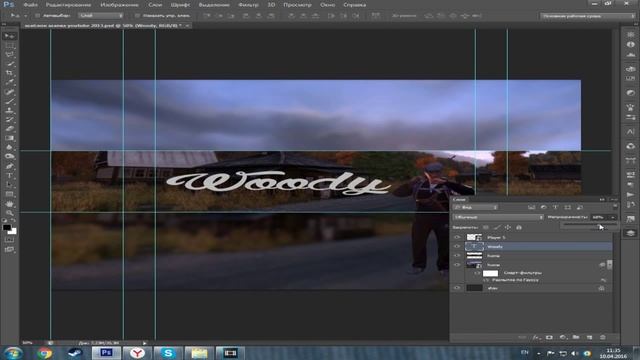The height and width of the screenshot is (360, 640).
Task: Hide the Woody text layer
Action: click(457, 247)
